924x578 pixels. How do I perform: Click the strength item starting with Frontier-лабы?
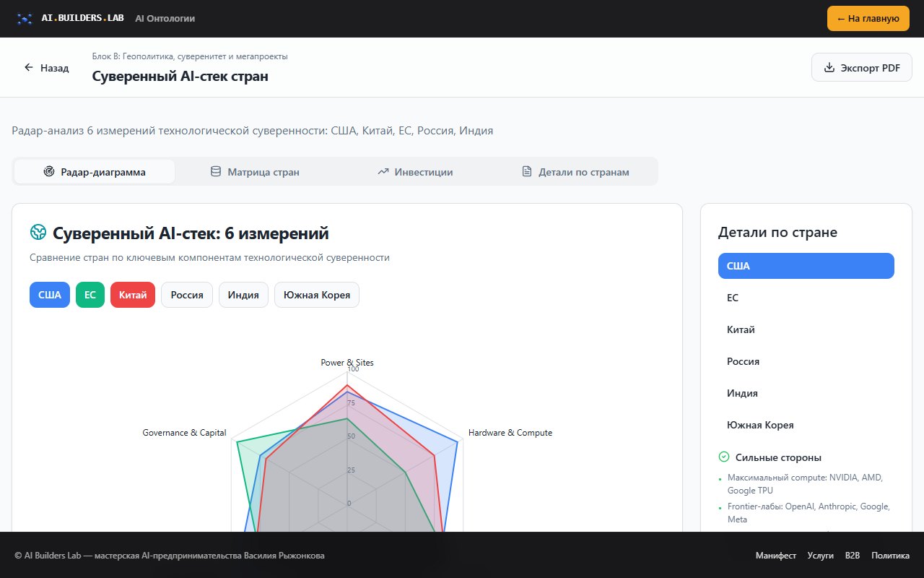[808, 513]
